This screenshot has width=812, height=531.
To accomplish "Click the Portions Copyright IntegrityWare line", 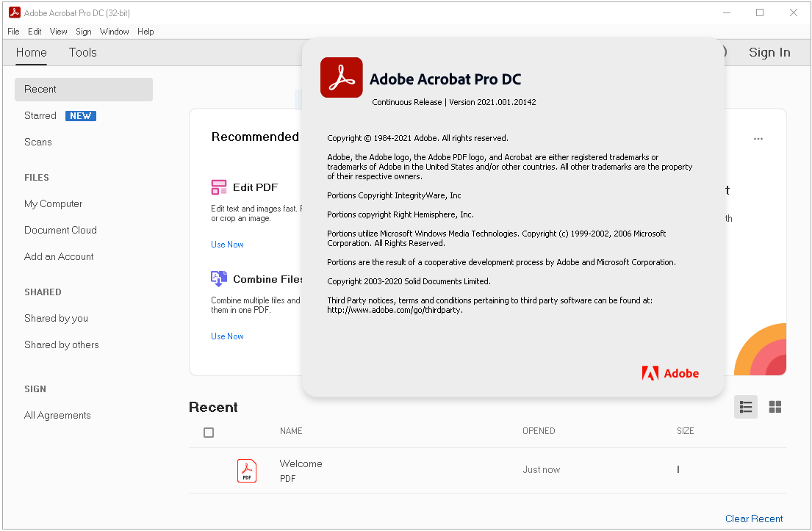I will coord(394,195).
